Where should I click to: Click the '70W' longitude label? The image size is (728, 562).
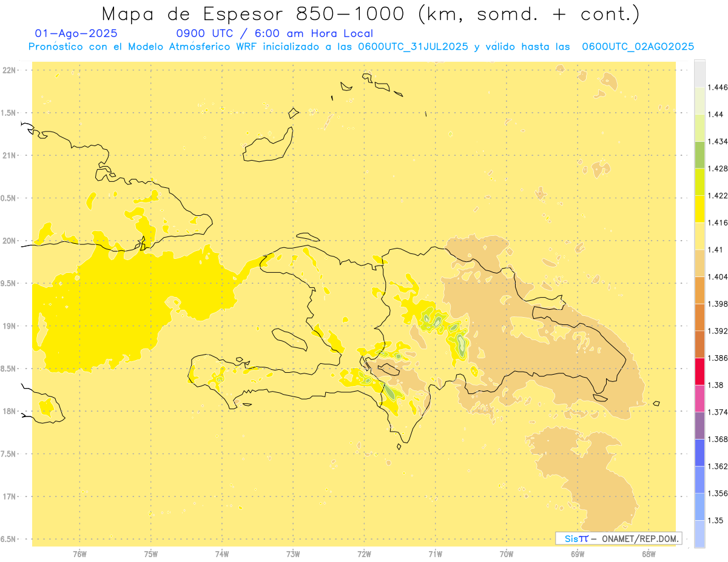click(x=507, y=554)
